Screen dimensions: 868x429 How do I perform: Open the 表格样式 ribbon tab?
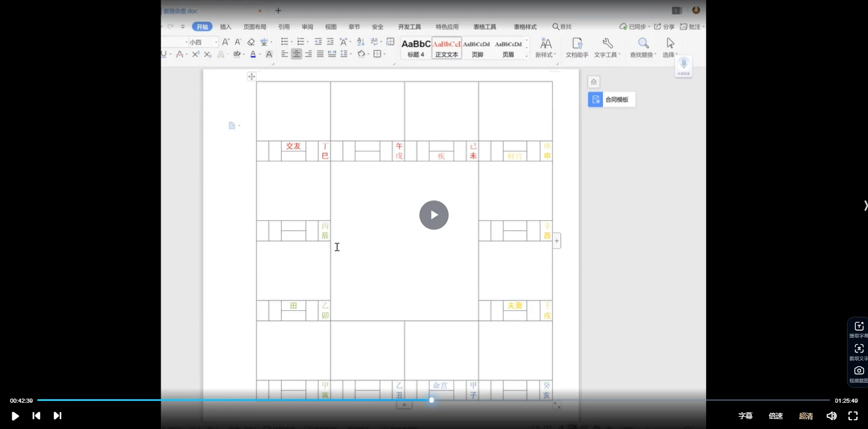(525, 27)
